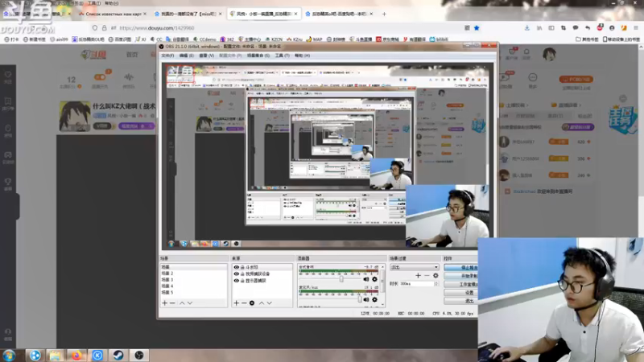Click the Windows Start orb
This screenshot has height=362, width=644.
[9, 355]
